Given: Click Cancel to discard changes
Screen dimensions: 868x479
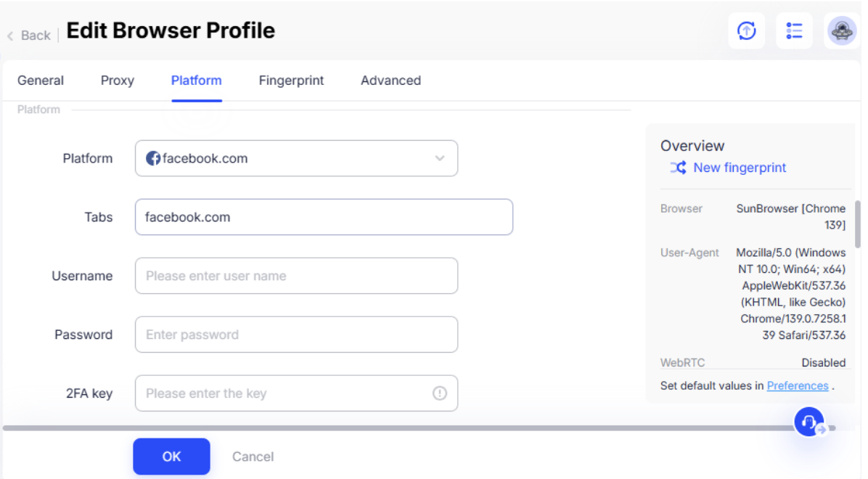Looking at the screenshot, I should [253, 457].
